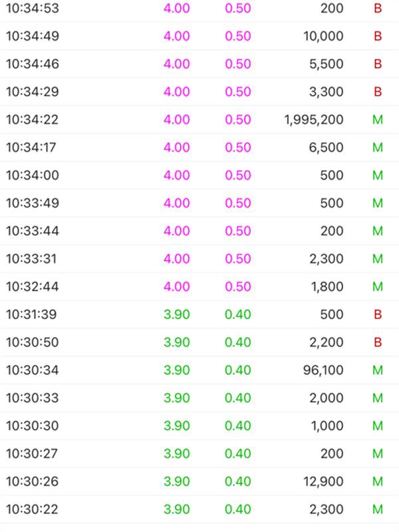Select the 12,900 volume trade
The image size is (399, 532).
323,481
